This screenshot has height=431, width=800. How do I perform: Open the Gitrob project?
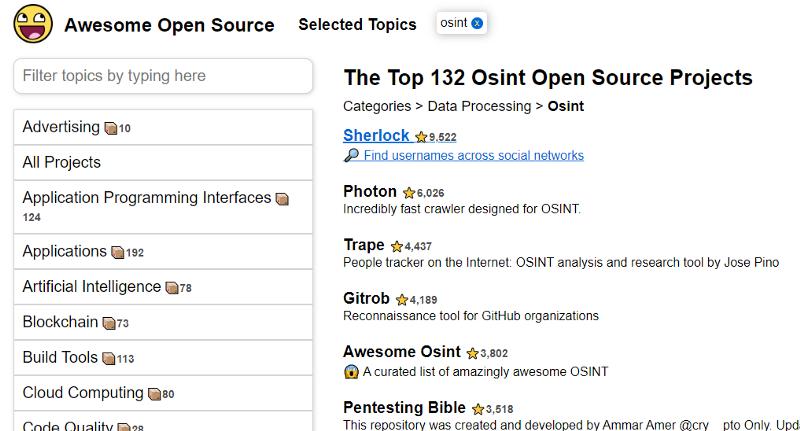click(x=366, y=298)
